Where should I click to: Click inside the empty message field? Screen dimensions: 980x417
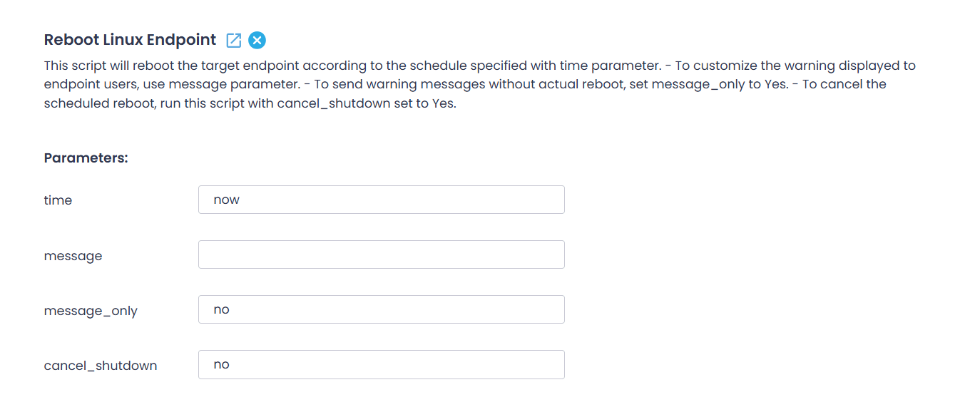(381, 254)
